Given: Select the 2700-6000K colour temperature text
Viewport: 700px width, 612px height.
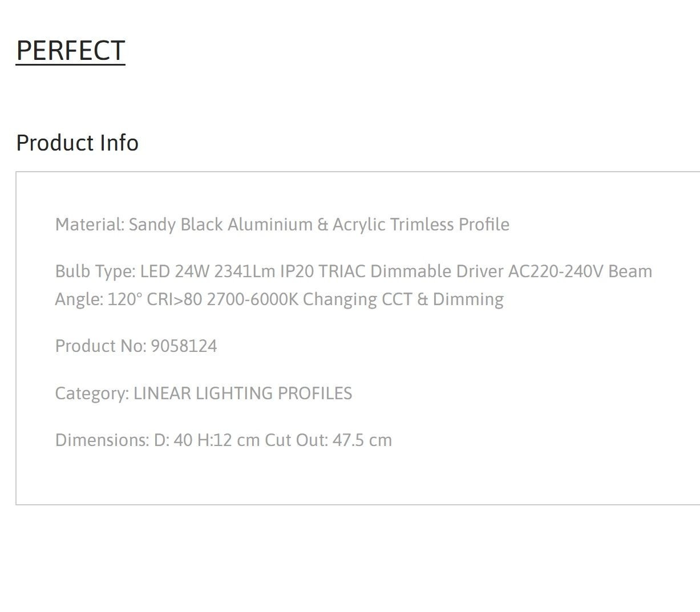Looking at the screenshot, I should point(253,299).
